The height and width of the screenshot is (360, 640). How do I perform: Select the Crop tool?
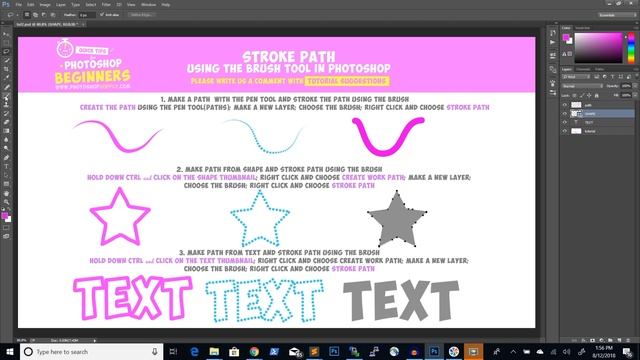[6, 69]
